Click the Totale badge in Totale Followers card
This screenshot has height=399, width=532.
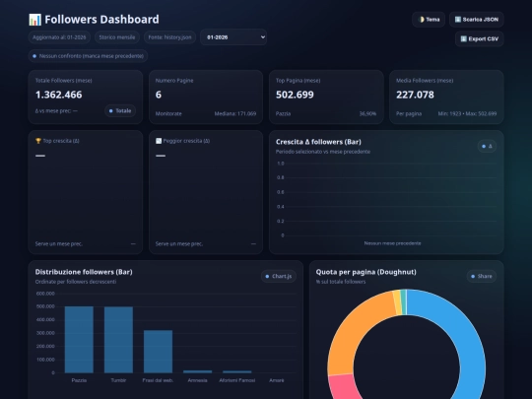tap(120, 111)
